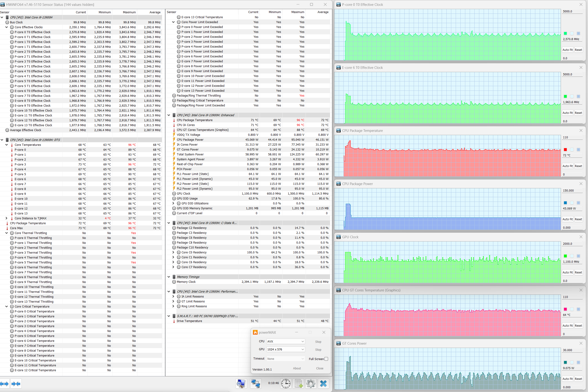Expand the IA Limit Reasons row
The image size is (588, 392).
pyautogui.click(x=174, y=297)
